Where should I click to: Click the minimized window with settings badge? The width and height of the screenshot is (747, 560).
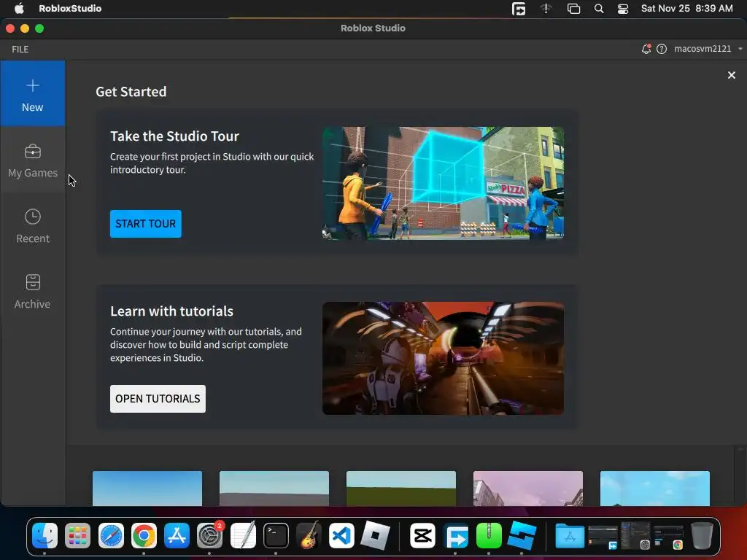[x=635, y=536]
